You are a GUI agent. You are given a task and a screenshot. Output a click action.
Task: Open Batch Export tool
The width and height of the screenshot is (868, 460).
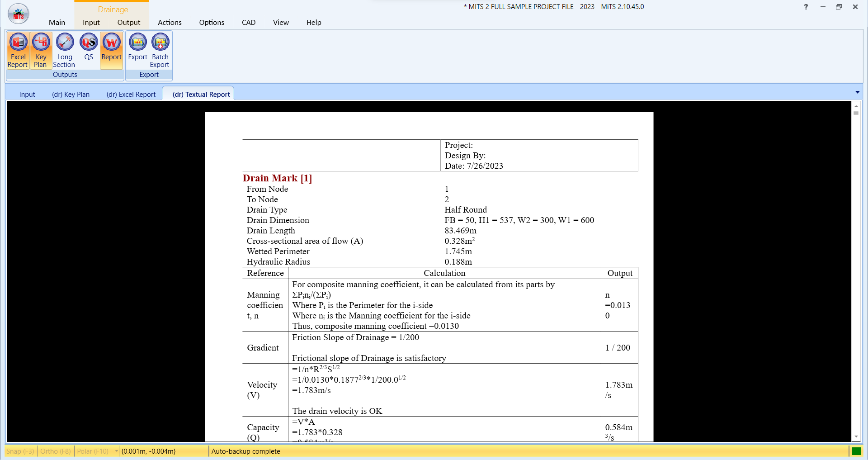point(160,50)
